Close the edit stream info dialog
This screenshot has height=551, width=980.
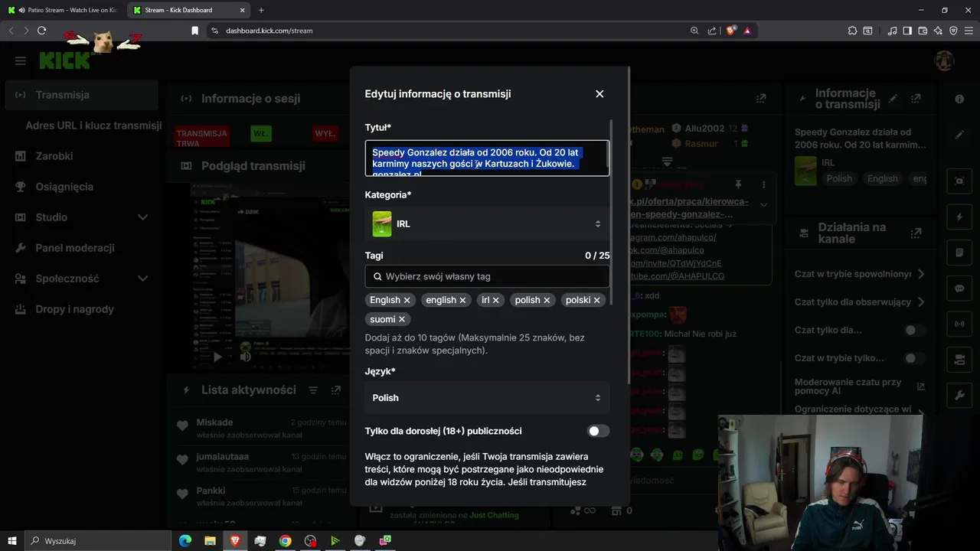[599, 93]
